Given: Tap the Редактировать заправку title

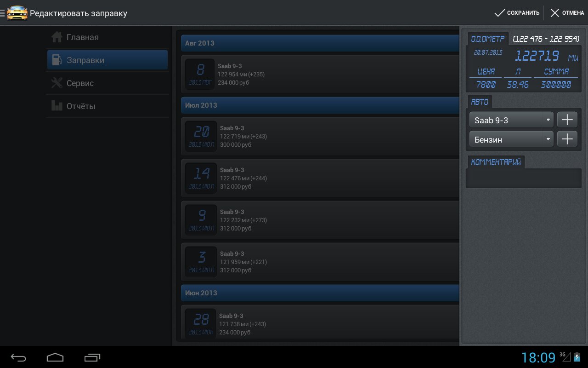Looking at the screenshot, I should 79,13.
